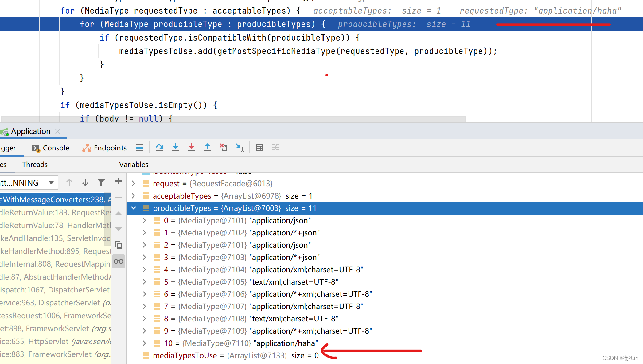Click the Step Into icon
Image resolution: width=643 pixels, height=364 pixels.
[x=176, y=148]
